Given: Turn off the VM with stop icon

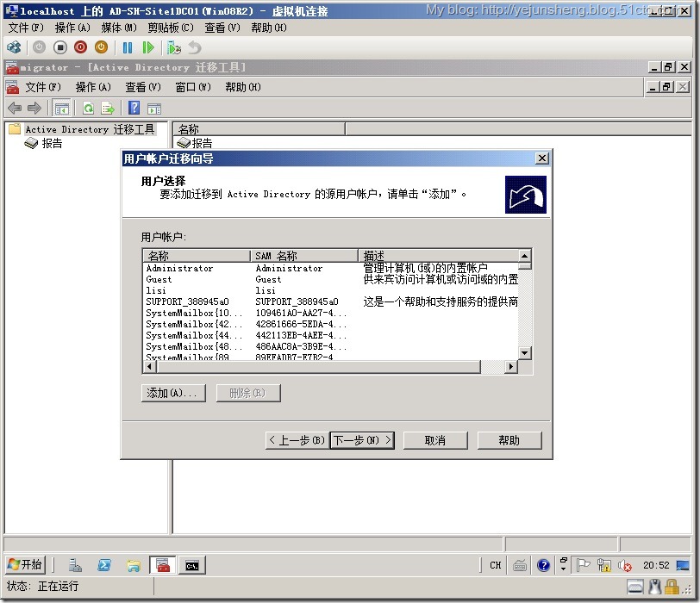Looking at the screenshot, I should click(59, 47).
